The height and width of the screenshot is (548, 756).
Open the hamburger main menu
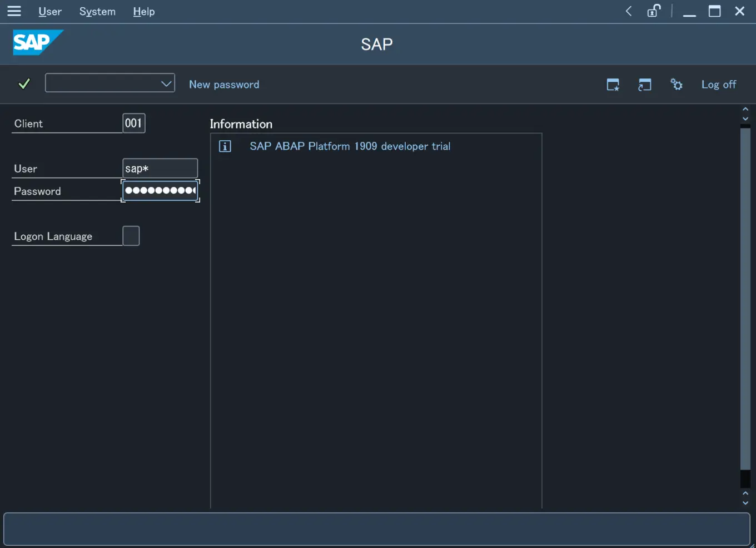click(14, 11)
